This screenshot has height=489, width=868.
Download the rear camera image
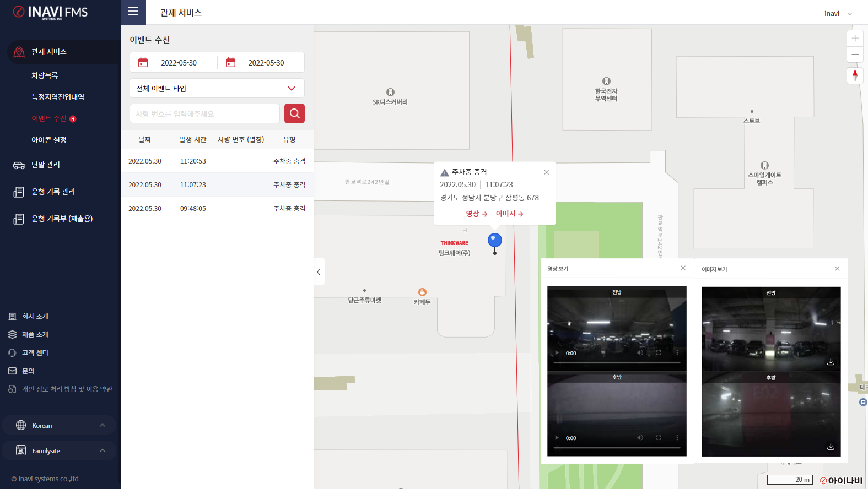(831, 447)
